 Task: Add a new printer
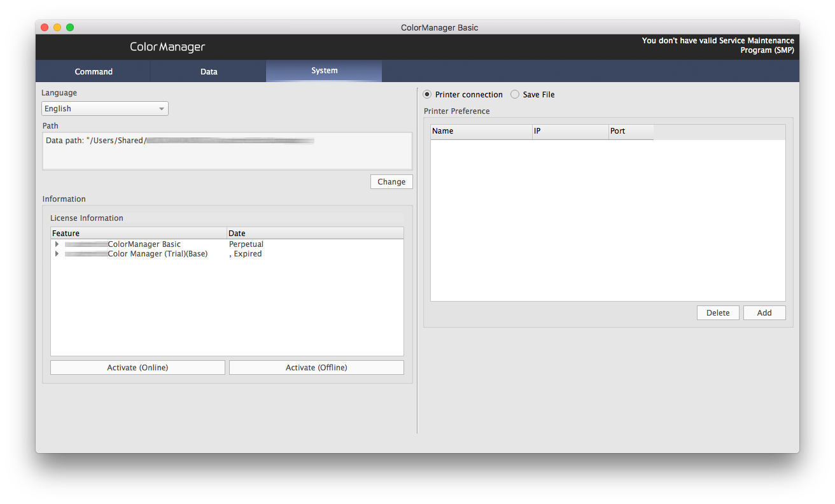[764, 312]
